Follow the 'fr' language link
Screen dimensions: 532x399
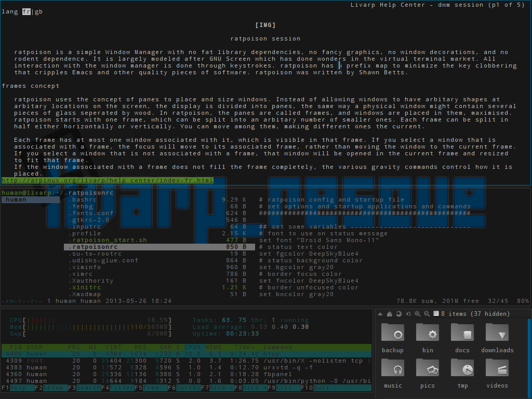[x=26, y=11]
